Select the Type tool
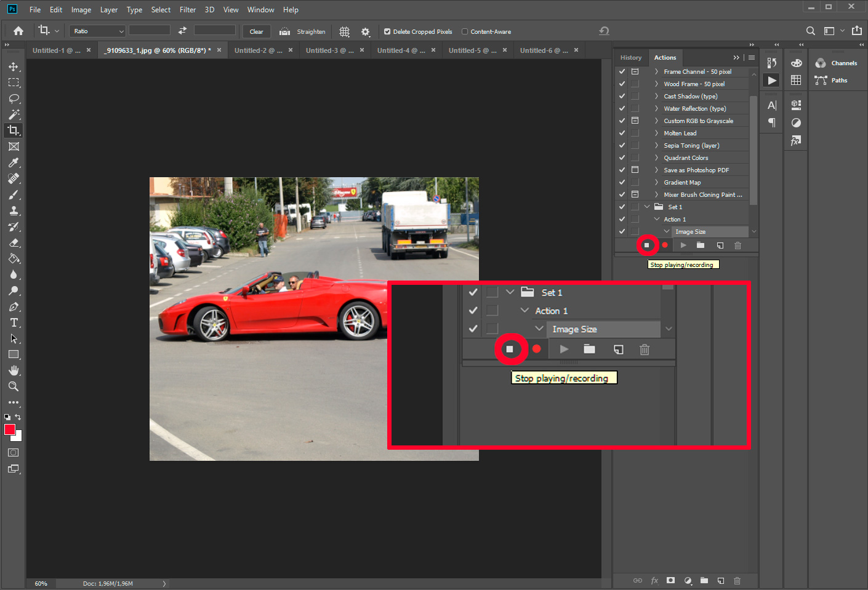Viewport: 868px width, 590px height. [x=14, y=322]
